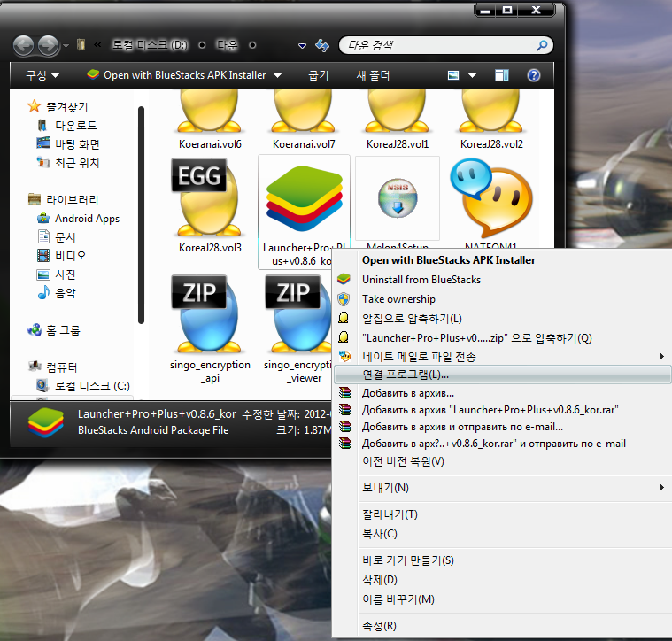Click the magnifier icon in search box

pos(542,45)
